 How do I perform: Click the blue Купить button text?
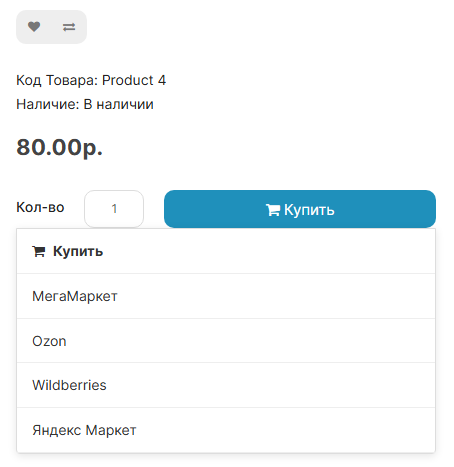pos(309,210)
